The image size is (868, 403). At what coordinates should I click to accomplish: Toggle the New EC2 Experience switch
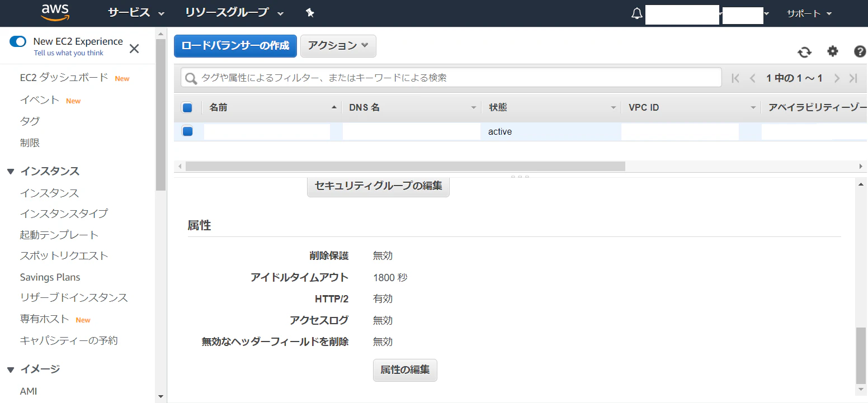click(x=18, y=41)
